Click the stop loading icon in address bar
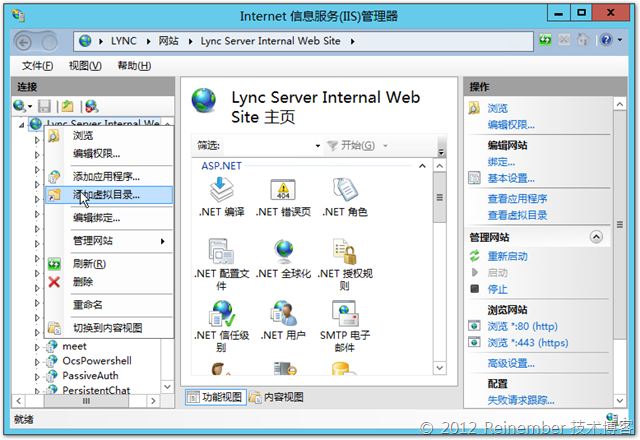640x440 pixels. pos(564,40)
